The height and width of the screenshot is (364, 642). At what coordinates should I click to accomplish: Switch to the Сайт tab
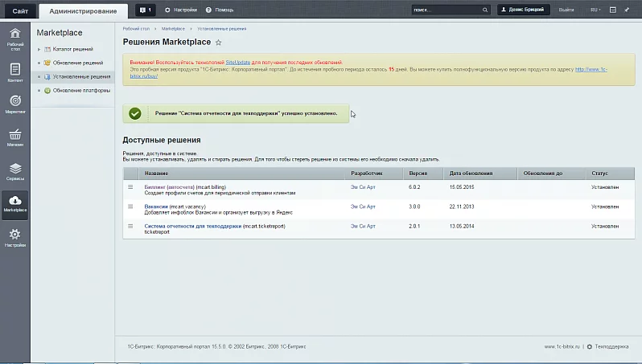click(x=19, y=10)
